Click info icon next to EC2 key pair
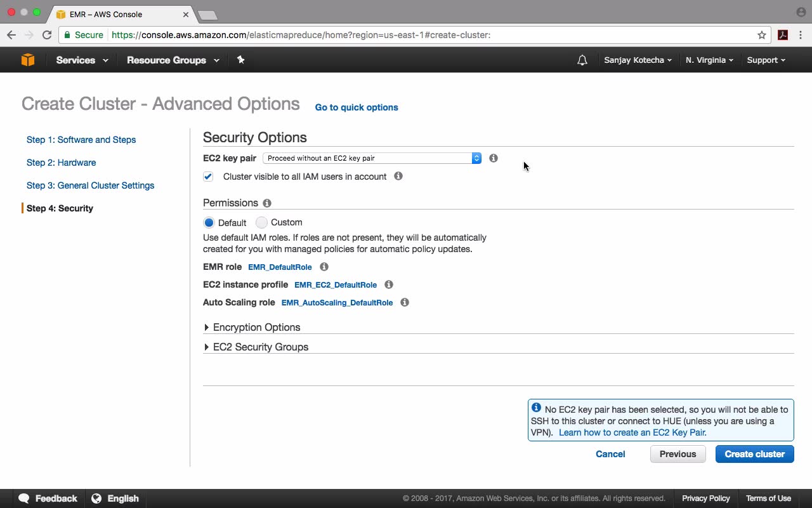The height and width of the screenshot is (508, 812). 494,158
